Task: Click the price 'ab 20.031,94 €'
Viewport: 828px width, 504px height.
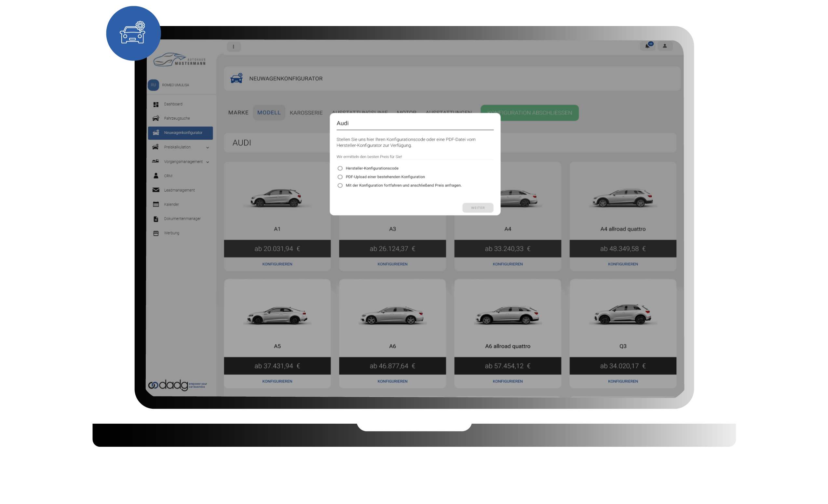Action: click(x=277, y=249)
